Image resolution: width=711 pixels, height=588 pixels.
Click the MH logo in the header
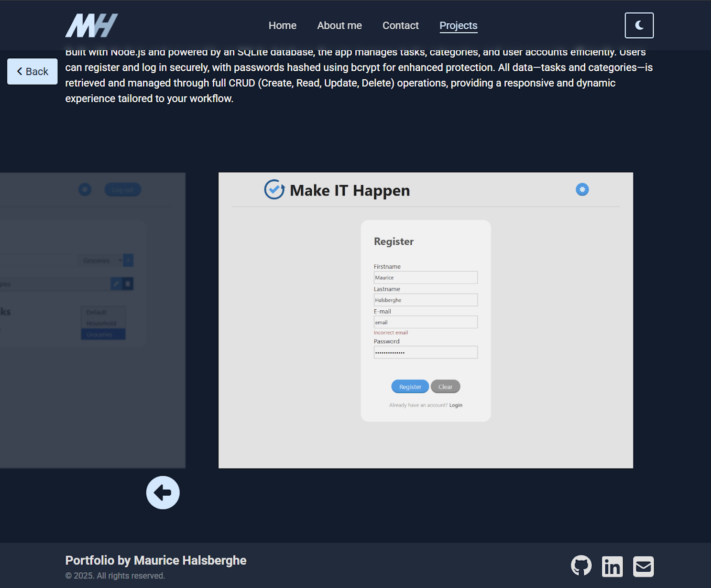91,25
